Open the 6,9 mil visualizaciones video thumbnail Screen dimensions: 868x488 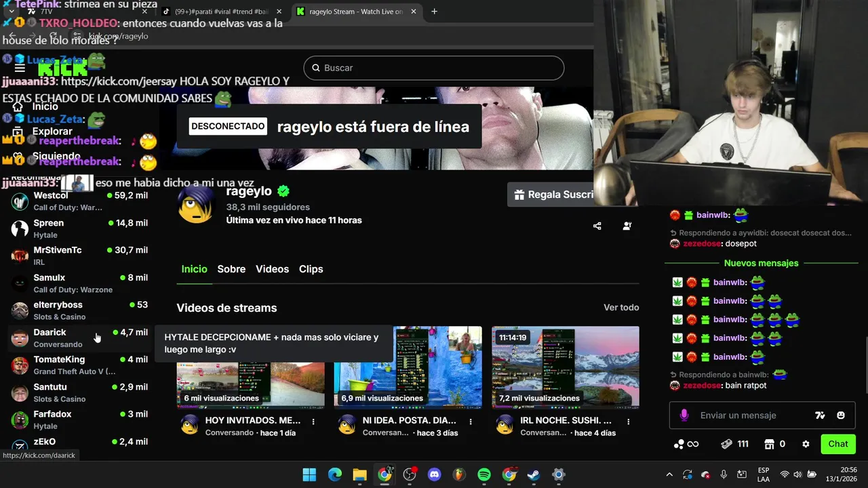(x=408, y=367)
